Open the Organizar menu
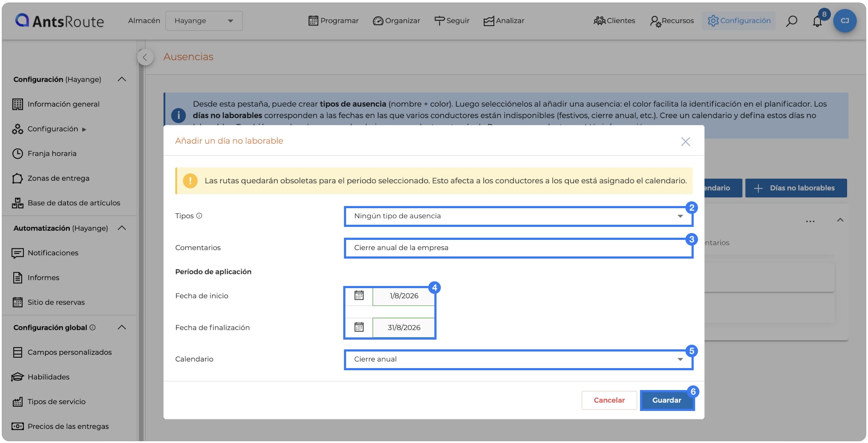868x443 pixels. pos(397,21)
